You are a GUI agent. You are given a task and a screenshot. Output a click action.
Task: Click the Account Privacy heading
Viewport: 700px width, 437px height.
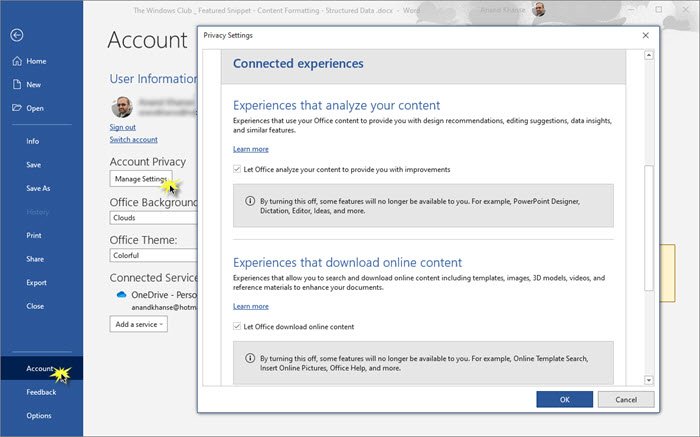[148, 162]
